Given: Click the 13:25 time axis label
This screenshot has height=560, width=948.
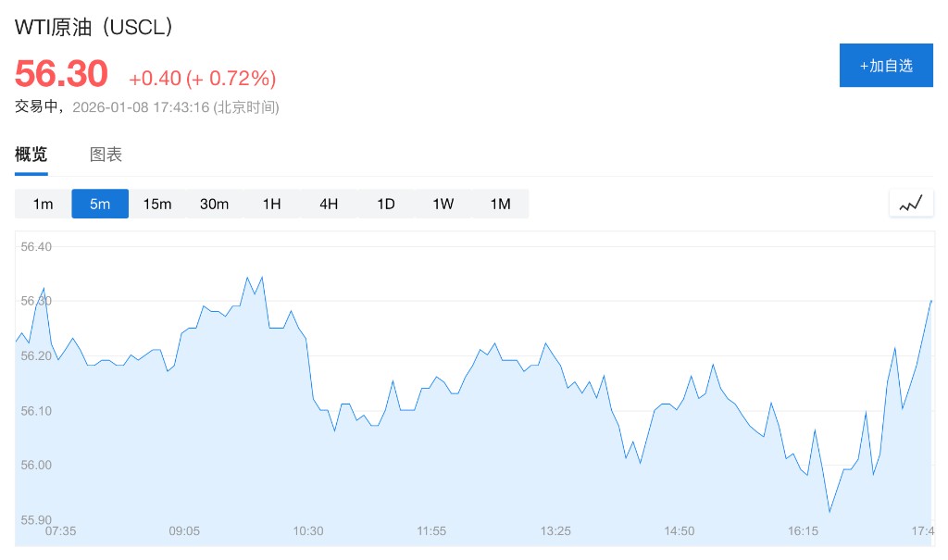Looking at the screenshot, I should [555, 531].
